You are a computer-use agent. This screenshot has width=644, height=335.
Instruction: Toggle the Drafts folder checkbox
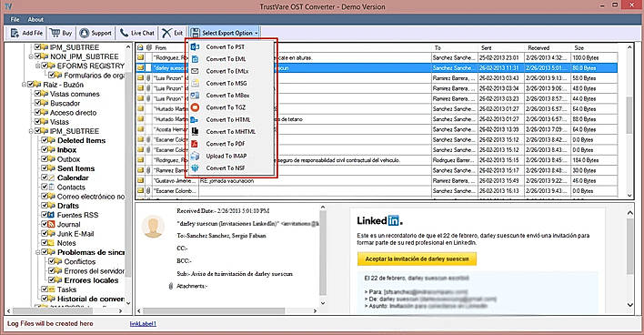coord(45,206)
